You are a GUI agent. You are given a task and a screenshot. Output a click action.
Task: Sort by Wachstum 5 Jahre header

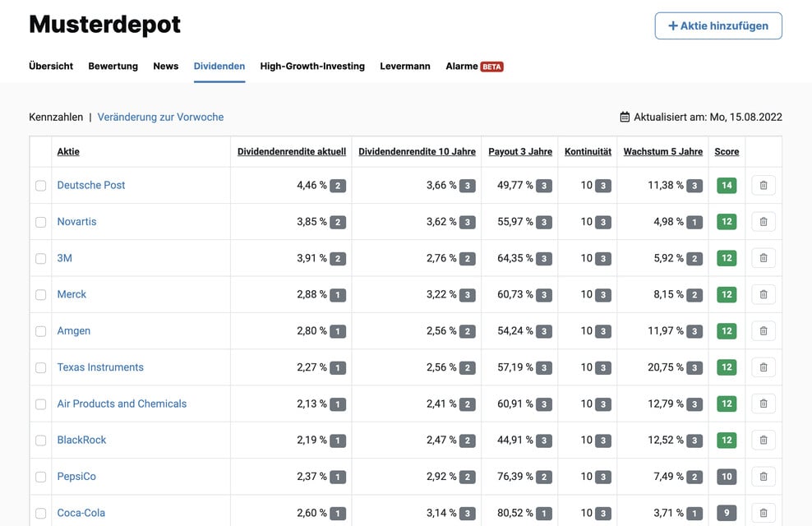tap(663, 152)
